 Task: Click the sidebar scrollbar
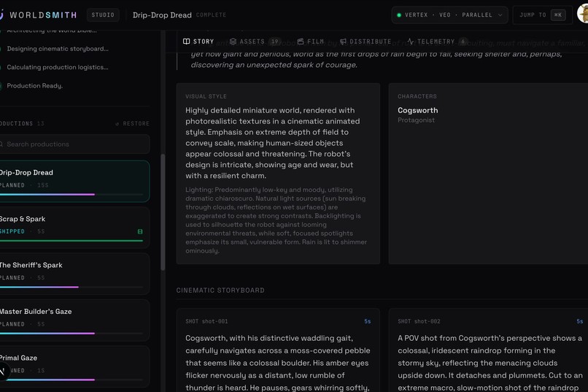point(163,212)
